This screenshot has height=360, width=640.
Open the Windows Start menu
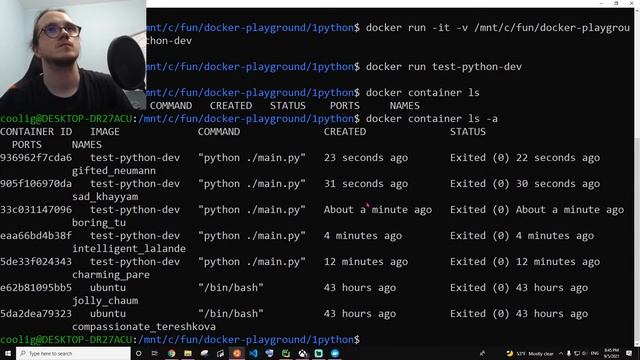tap(7, 353)
